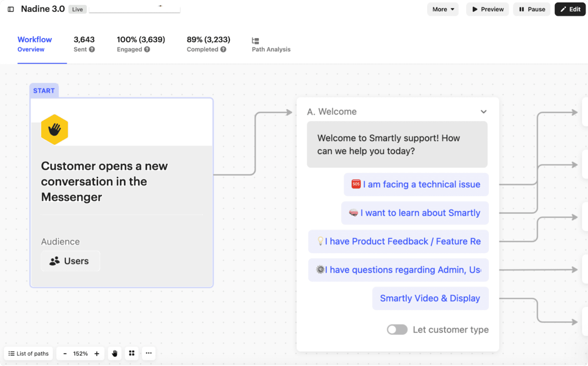
Task: Click the yellow waving hand hexagon icon
Action: point(55,130)
